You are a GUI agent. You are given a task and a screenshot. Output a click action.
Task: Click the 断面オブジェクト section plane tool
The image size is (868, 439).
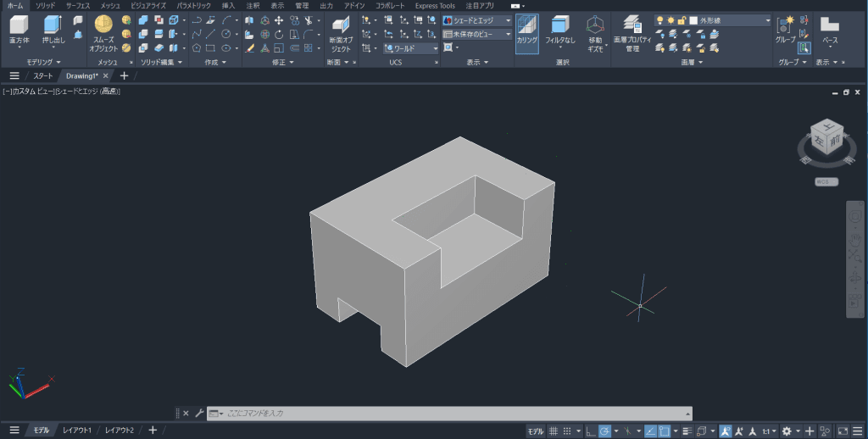click(x=340, y=32)
